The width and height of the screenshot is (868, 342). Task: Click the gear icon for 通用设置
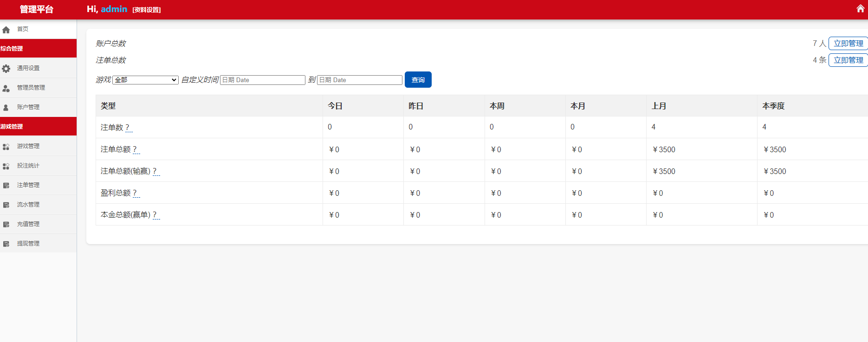6,69
